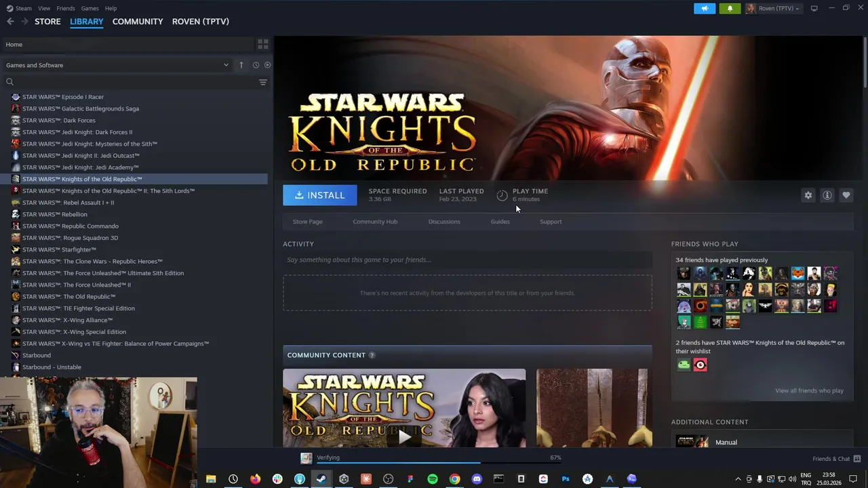Open the Friends menu
868x488 pixels.
66,8
